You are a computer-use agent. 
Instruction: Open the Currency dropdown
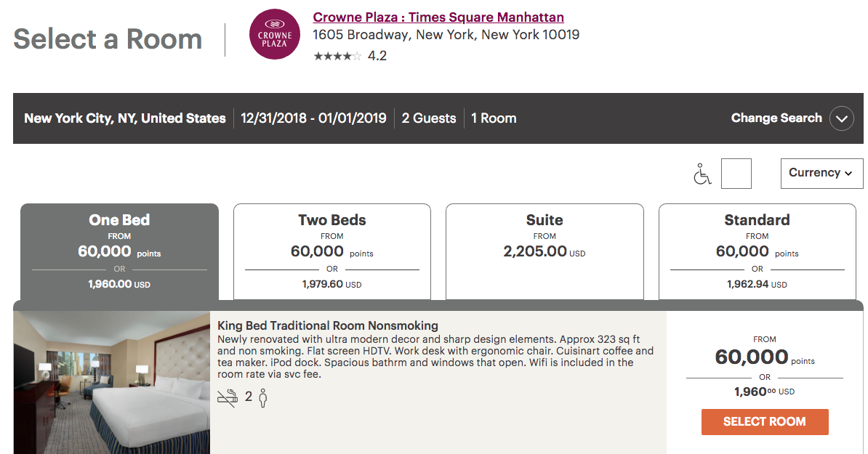[x=821, y=173]
